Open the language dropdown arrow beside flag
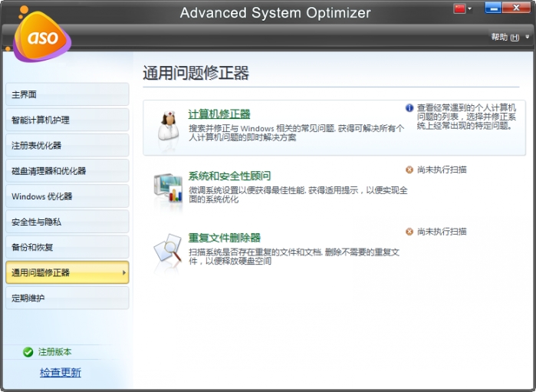The height and width of the screenshot is (392, 536). click(470, 8)
